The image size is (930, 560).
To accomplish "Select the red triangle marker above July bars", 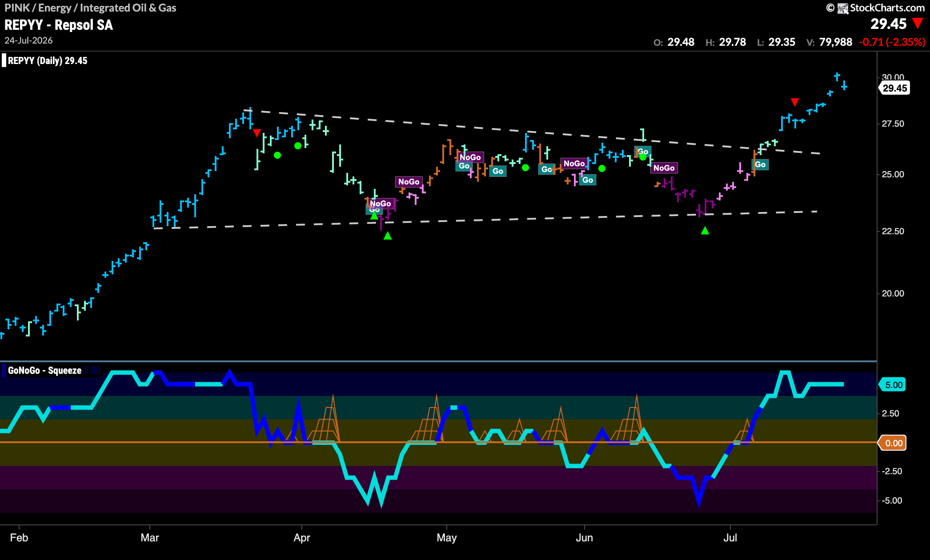I will pyautogui.click(x=795, y=102).
